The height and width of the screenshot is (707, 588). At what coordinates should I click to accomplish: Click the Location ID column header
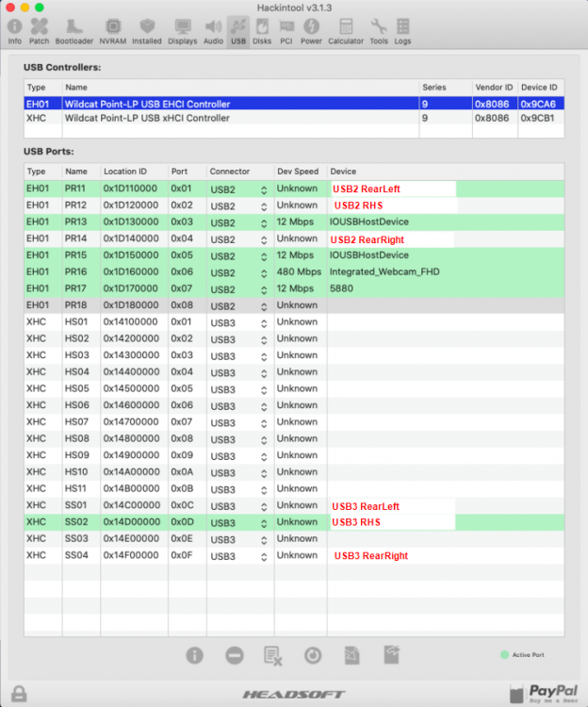[132, 172]
